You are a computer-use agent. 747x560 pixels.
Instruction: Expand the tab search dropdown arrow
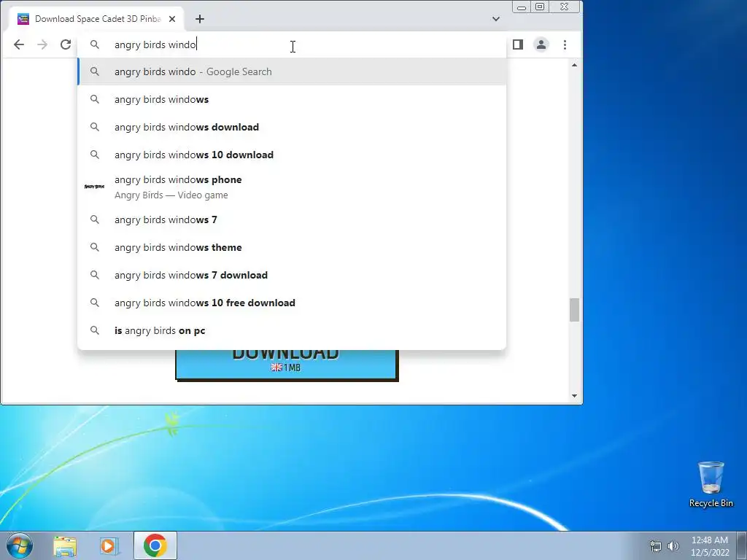496,19
